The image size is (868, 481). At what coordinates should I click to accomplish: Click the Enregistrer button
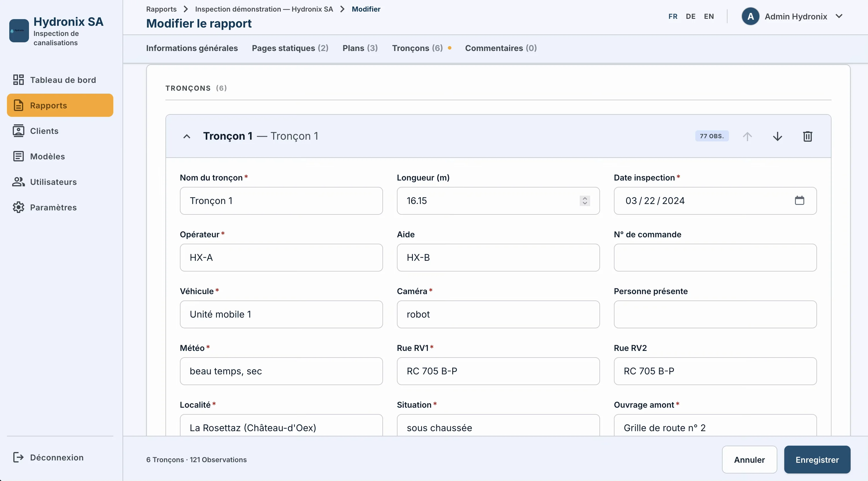817,460
